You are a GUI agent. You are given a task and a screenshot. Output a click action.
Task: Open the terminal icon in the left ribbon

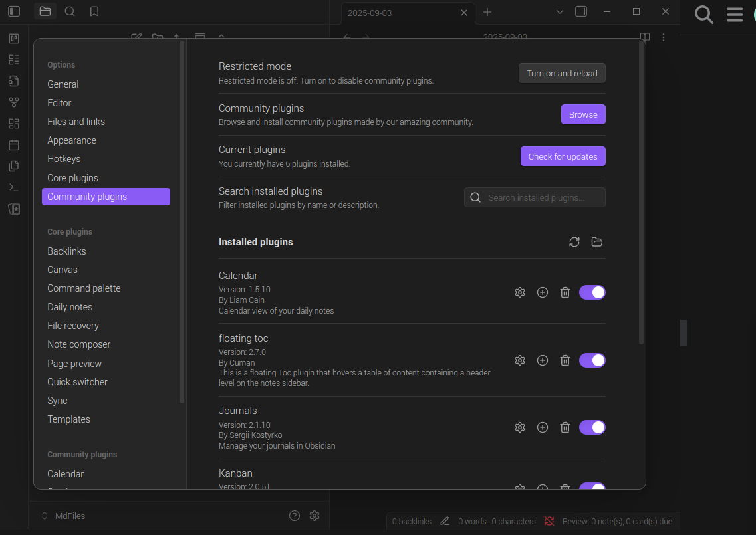[x=13, y=187]
